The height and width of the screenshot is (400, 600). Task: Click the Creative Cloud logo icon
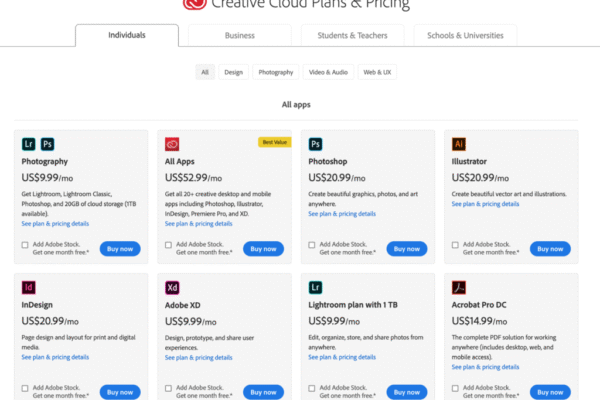tap(195, 4)
